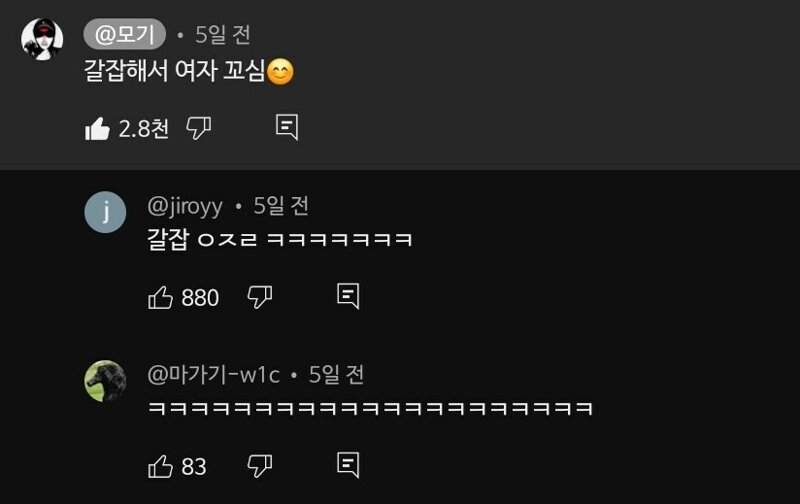Click the @모기 username badge

[x=124, y=34]
